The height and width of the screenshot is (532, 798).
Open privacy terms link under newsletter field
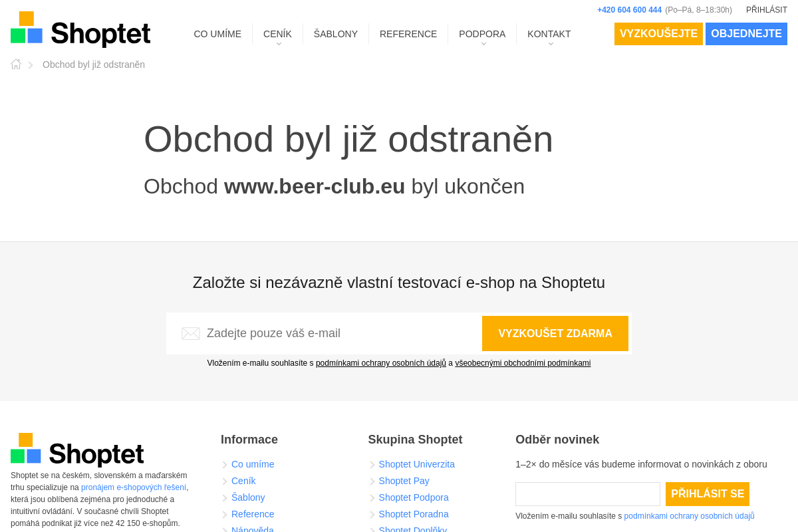(689, 516)
